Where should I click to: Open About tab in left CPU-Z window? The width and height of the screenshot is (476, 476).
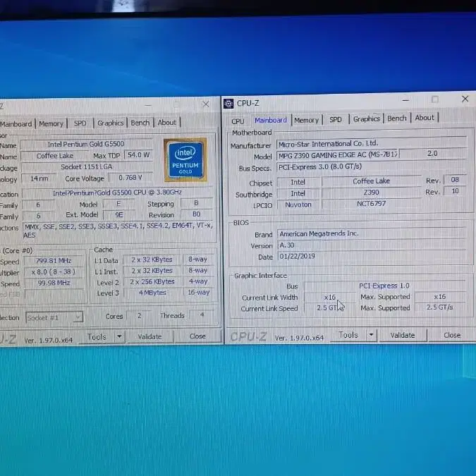(166, 122)
